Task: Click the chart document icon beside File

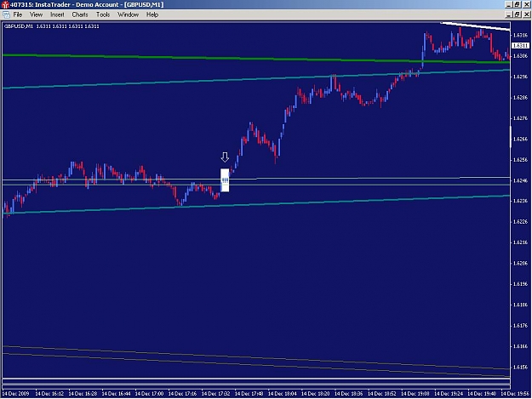Action: 6,14
